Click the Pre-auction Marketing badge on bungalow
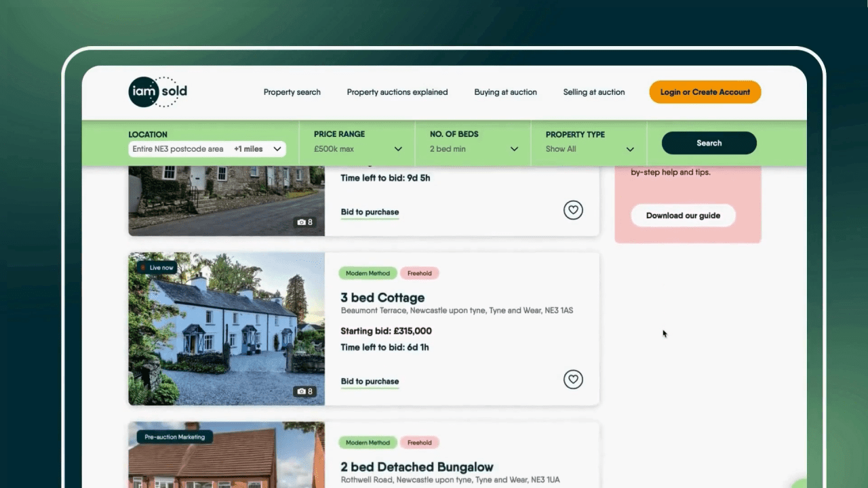The height and width of the screenshot is (488, 868). pos(175,437)
